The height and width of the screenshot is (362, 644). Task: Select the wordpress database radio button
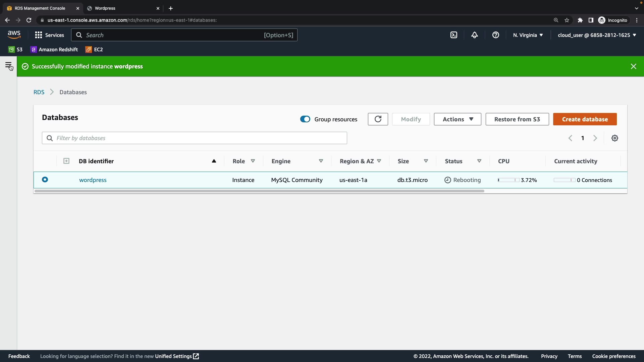point(45,180)
